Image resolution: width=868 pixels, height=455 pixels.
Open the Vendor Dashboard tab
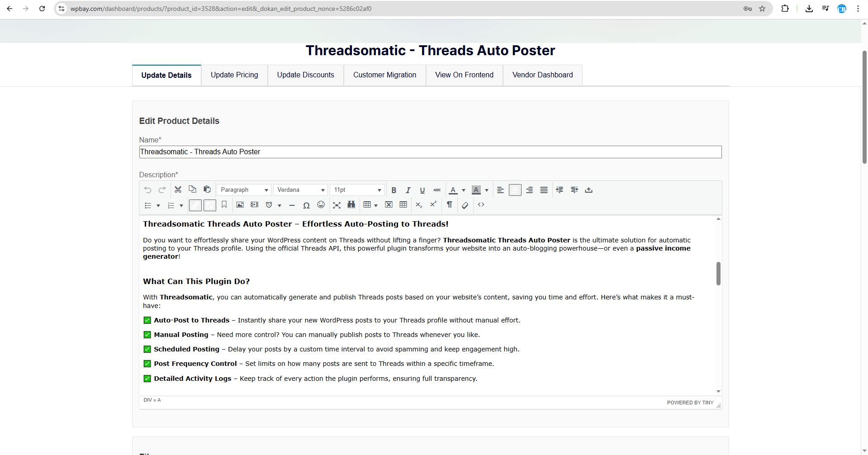pyautogui.click(x=543, y=75)
